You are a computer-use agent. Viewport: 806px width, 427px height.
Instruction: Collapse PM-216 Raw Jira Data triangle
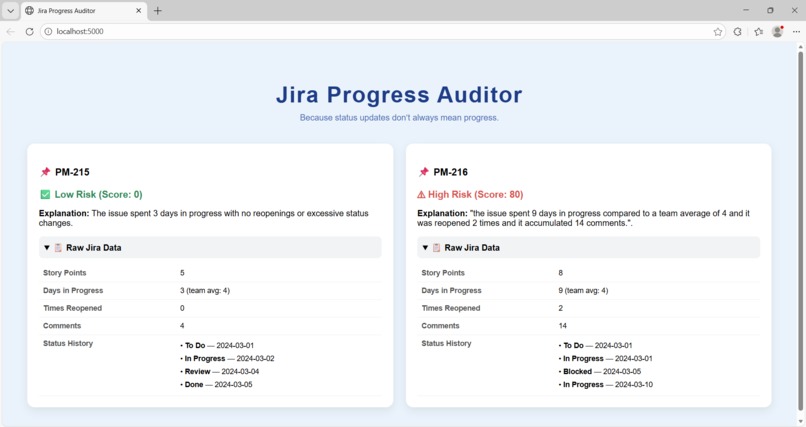point(425,248)
